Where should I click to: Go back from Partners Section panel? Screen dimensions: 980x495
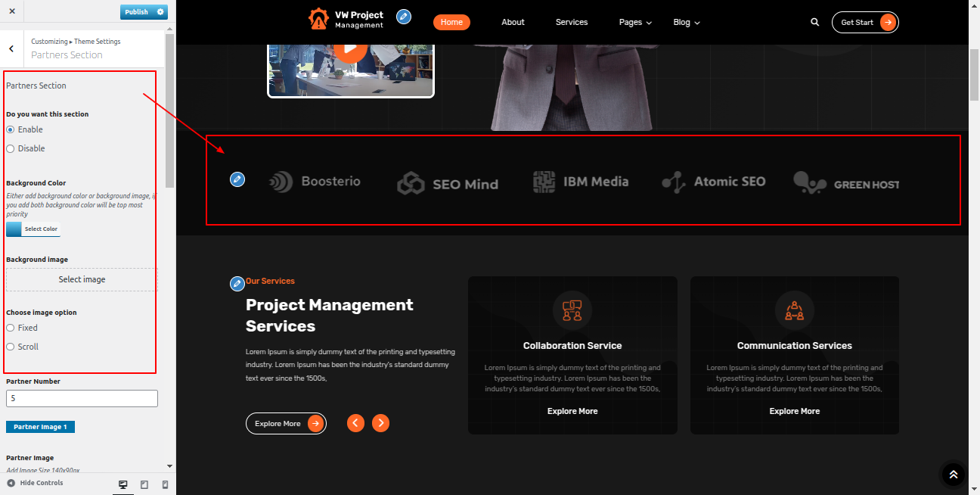coord(11,48)
